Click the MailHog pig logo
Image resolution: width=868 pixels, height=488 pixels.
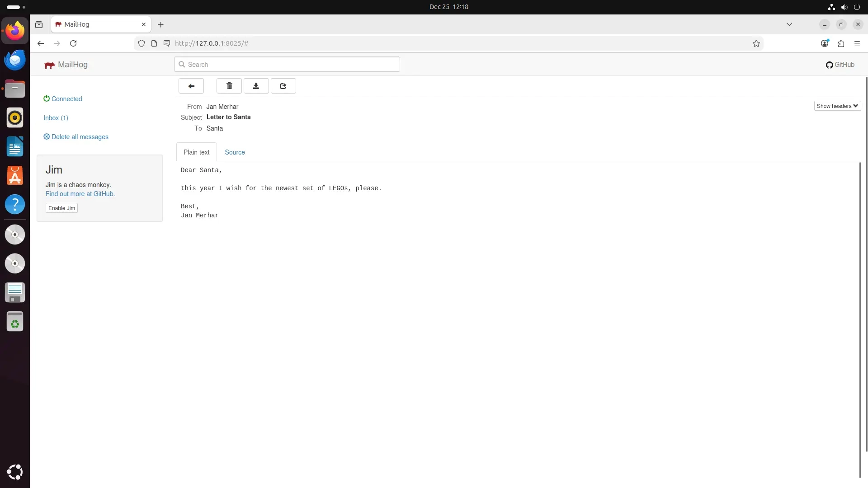pyautogui.click(x=50, y=65)
